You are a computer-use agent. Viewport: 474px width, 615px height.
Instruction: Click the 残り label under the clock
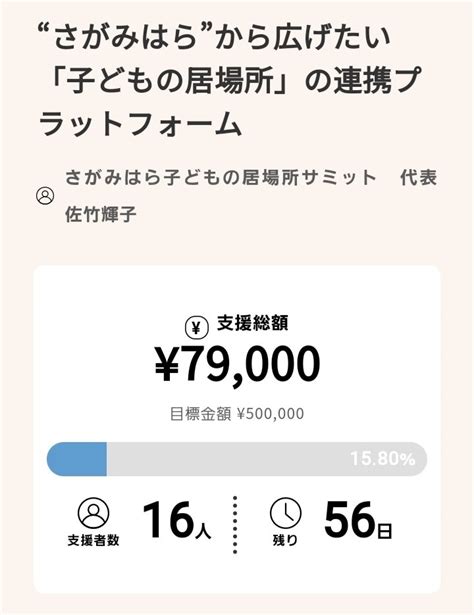click(285, 540)
